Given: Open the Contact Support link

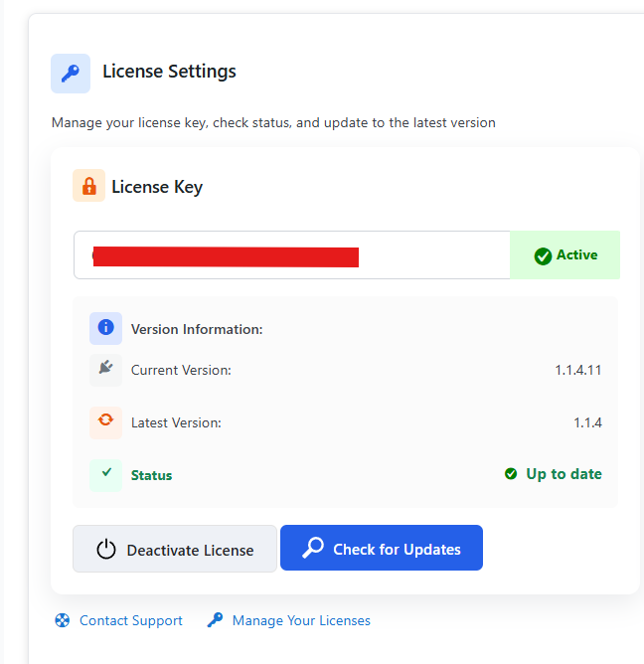Looking at the screenshot, I should click(131, 620).
